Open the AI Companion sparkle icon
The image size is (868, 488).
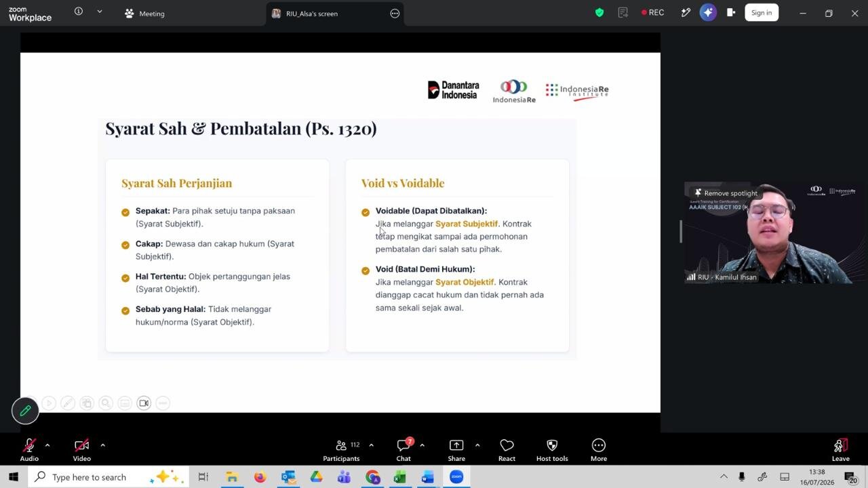point(708,12)
